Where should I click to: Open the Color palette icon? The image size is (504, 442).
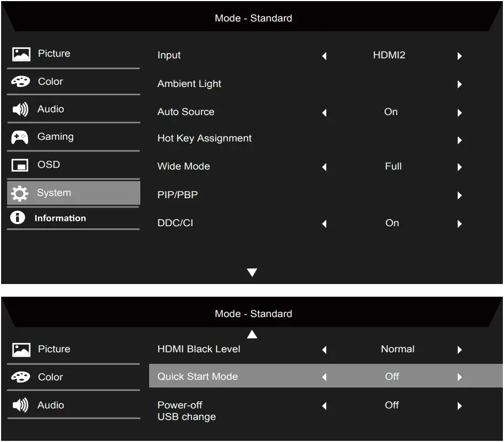pos(20,81)
